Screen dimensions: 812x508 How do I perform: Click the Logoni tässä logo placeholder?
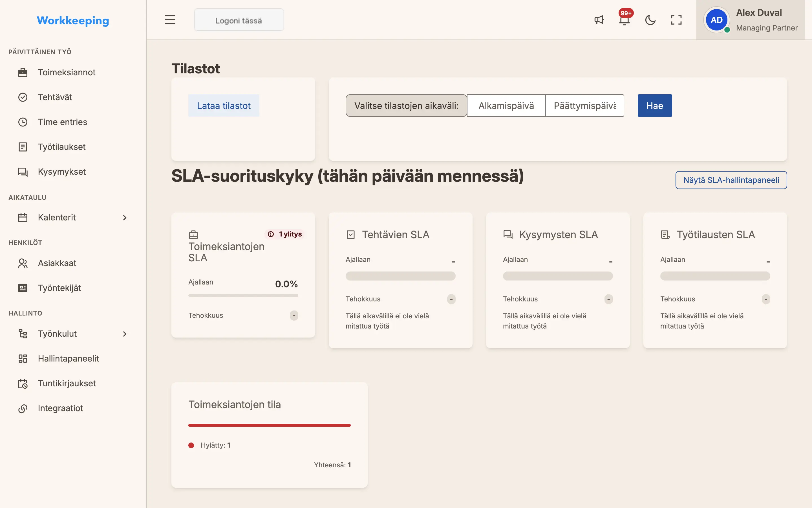click(239, 20)
